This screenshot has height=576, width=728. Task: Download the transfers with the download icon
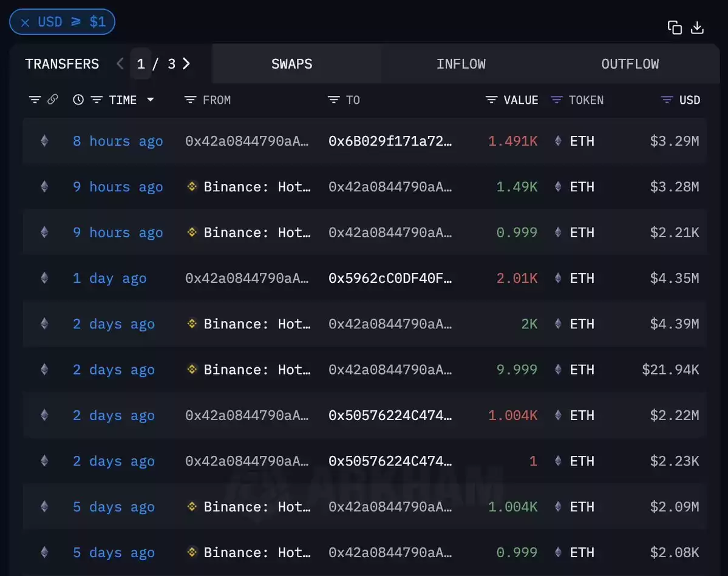(697, 28)
